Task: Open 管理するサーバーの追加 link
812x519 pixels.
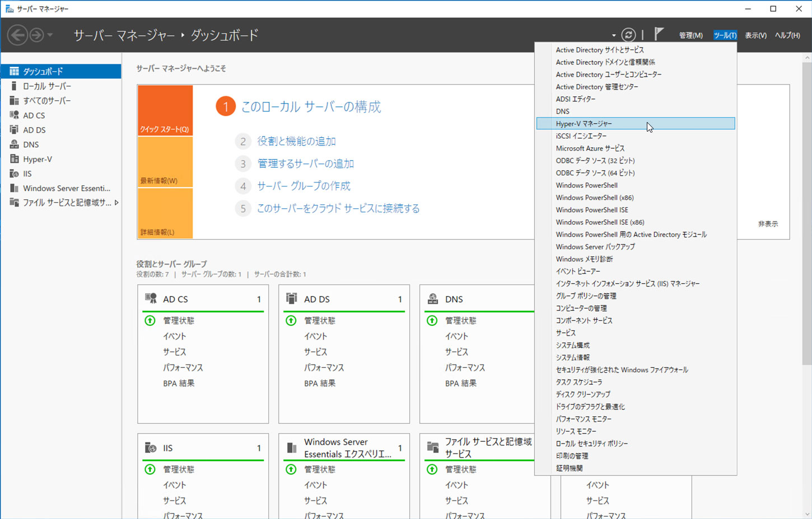Action: pos(305,163)
